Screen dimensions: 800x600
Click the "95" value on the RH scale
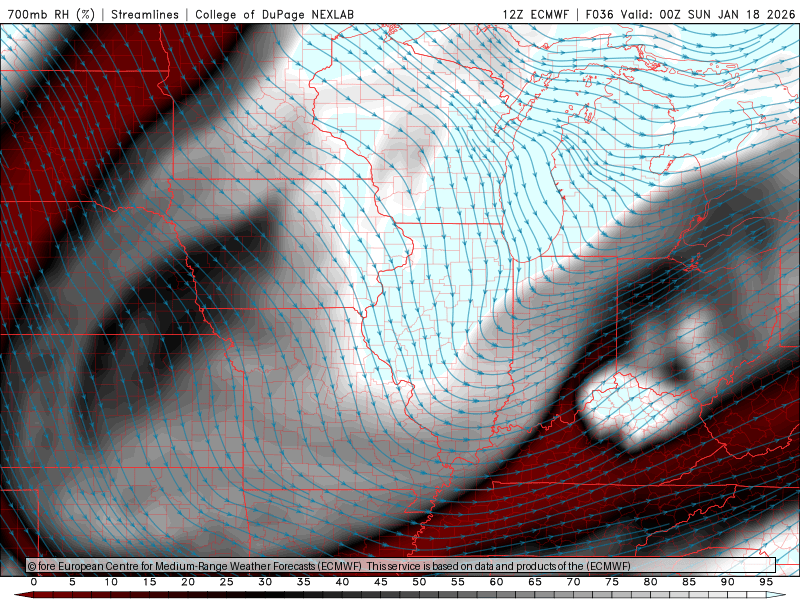[766, 582]
